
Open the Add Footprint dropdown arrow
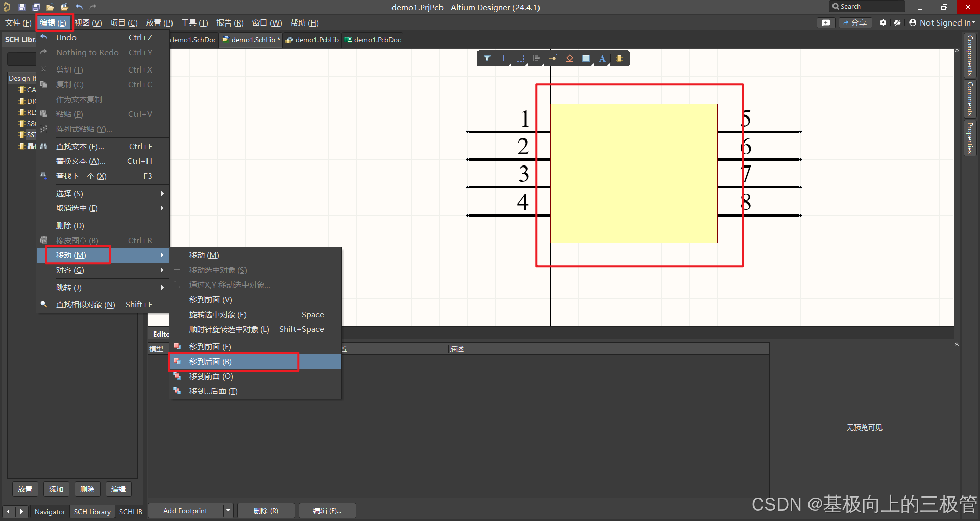[x=228, y=511]
